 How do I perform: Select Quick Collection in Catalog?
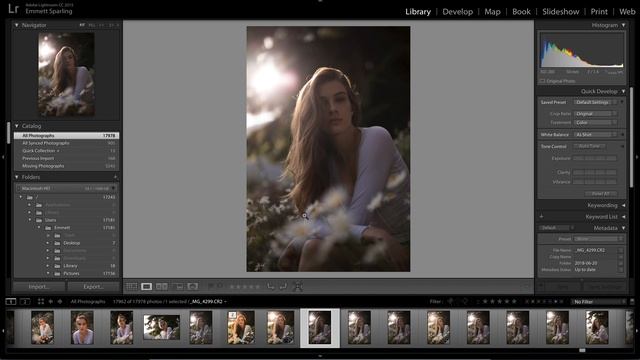(x=67, y=151)
